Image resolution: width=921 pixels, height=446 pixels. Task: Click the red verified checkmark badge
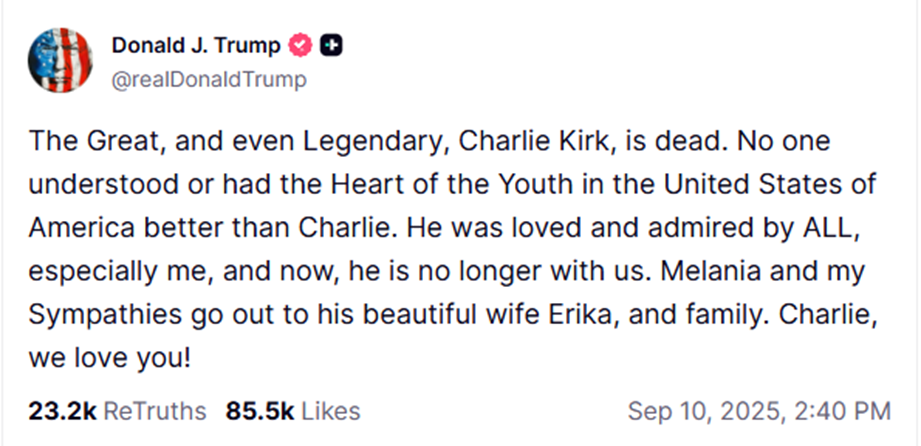tap(300, 46)
